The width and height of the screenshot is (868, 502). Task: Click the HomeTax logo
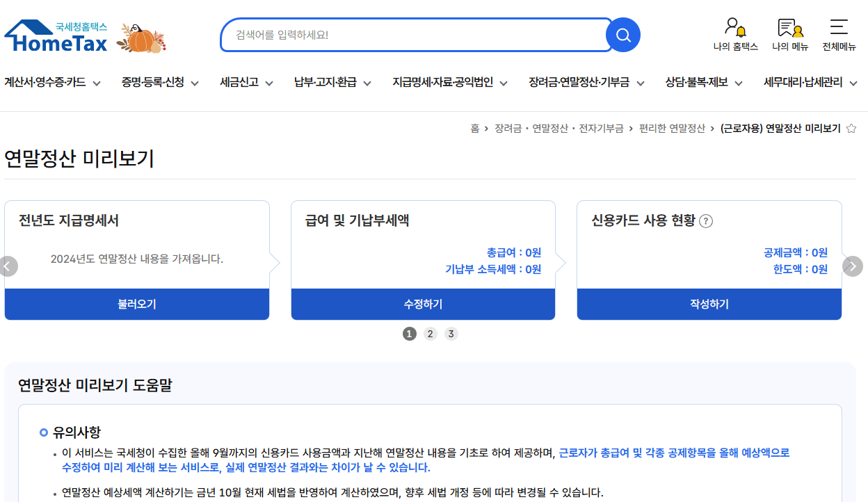57,37
